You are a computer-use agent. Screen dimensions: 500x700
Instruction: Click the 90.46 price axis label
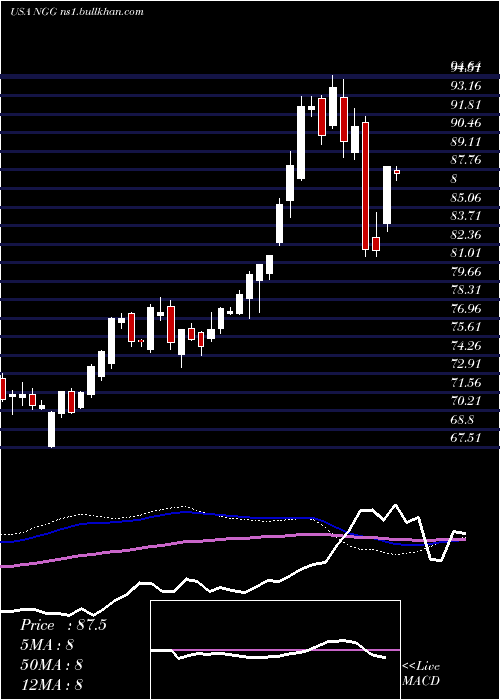coord(466,123)
